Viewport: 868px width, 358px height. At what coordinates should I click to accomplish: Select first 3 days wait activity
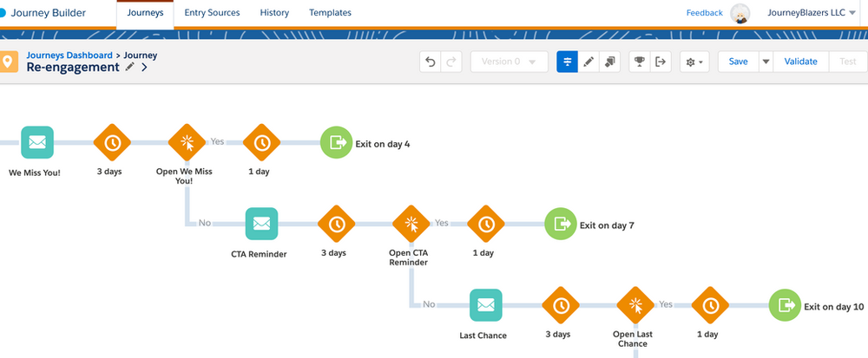coord(111,142)
